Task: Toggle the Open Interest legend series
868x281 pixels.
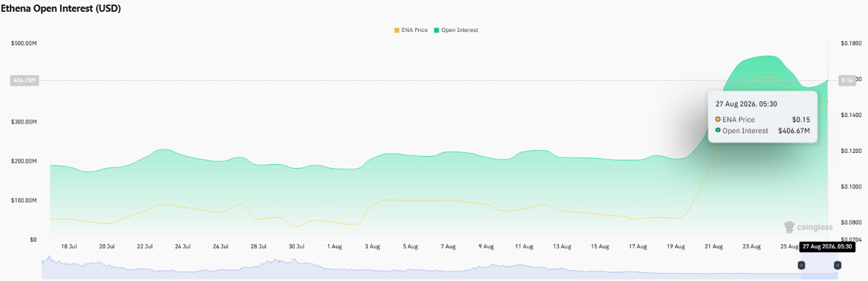Action: coord(456,30)
